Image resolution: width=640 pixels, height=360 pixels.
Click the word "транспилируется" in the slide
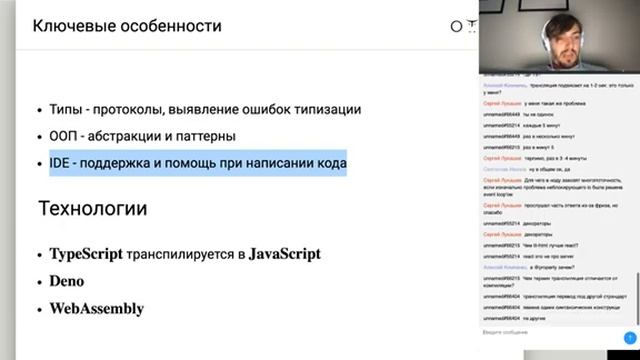(x=180, y=255)
